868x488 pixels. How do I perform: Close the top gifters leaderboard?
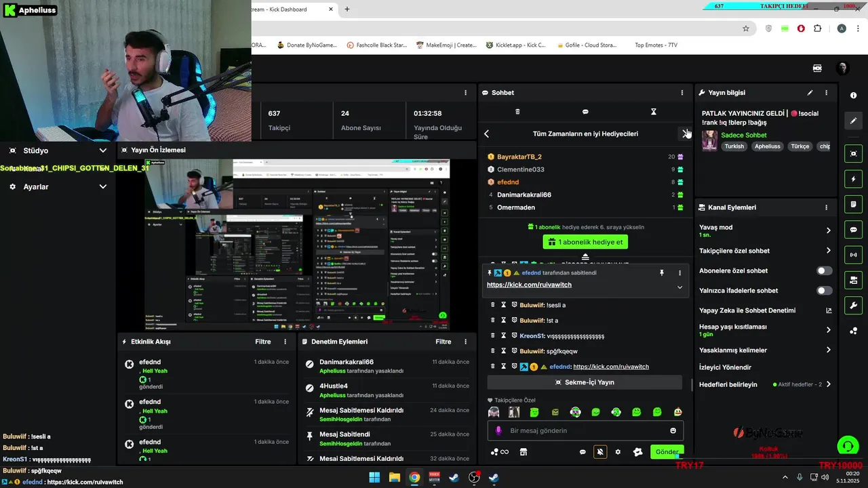click(685, 134)
